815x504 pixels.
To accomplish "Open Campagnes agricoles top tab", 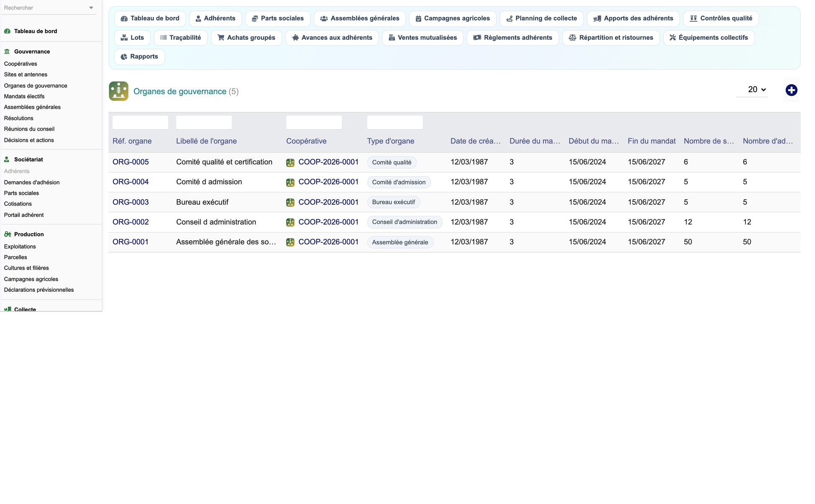I will [453, 18].
